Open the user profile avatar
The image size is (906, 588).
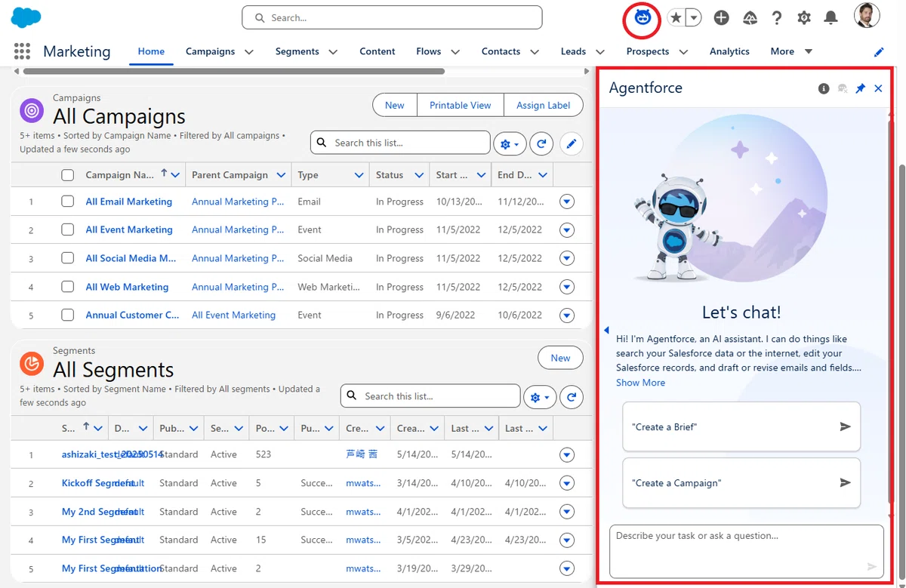(867, 17)
